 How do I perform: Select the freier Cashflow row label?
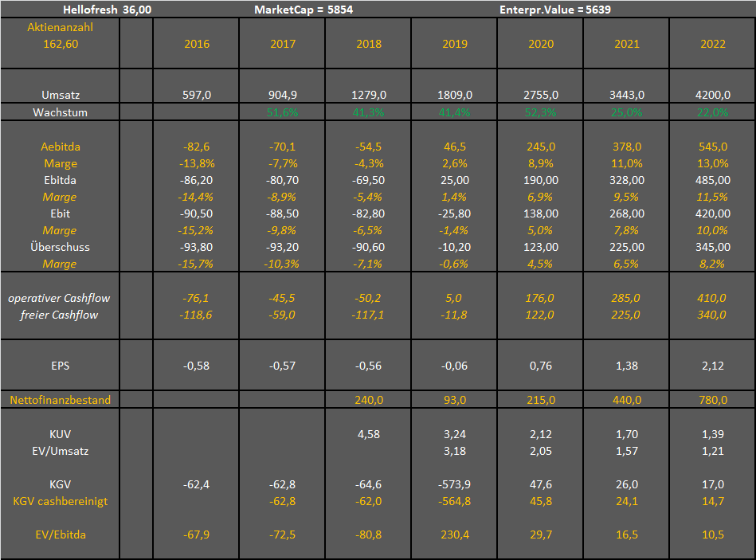click(x=59, y=315)
